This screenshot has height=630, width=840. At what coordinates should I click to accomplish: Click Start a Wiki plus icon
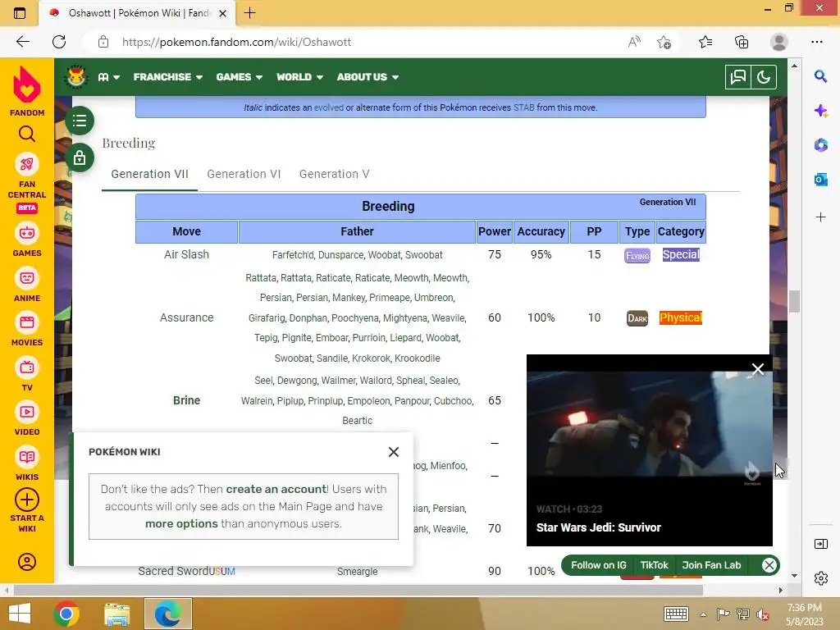point(27,500)
